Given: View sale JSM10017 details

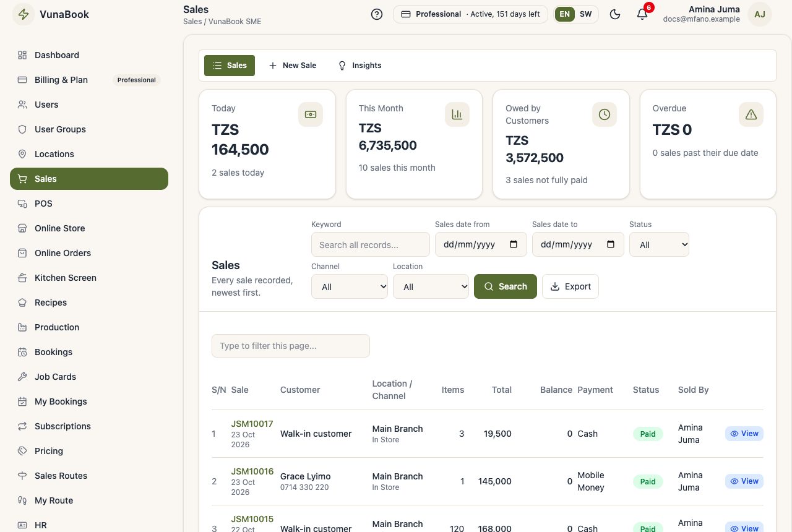Looking at the screenshot, I should [x=744, y=434].
